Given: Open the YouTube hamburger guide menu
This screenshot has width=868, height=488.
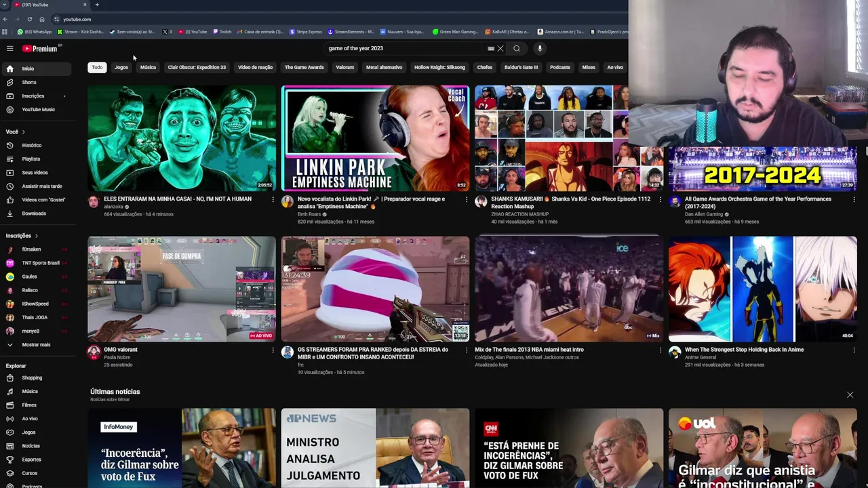Looking at the screenshot, I should 9,48.
